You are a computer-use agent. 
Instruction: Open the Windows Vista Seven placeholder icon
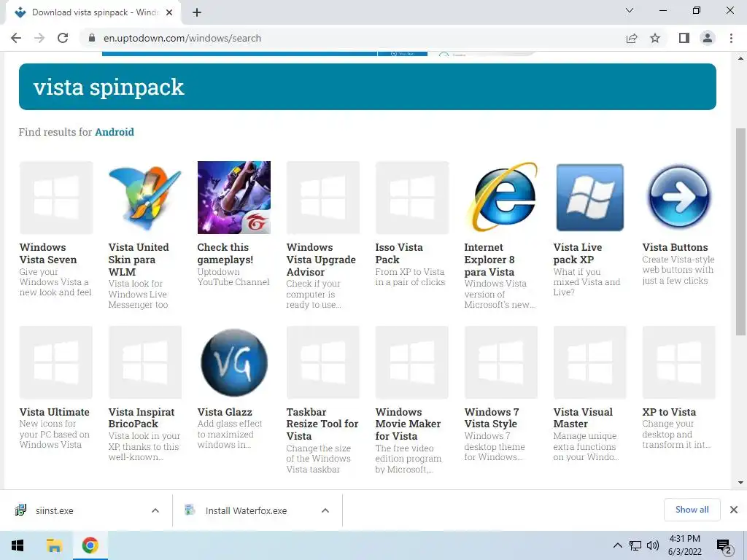click(x=56, y=198)
